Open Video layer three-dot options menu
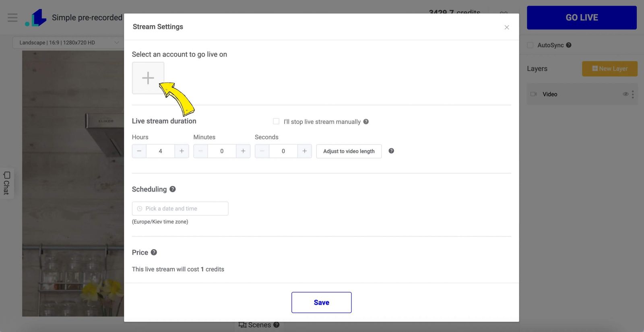The height and width of the screenshot is (332, 644). (633, 94)
